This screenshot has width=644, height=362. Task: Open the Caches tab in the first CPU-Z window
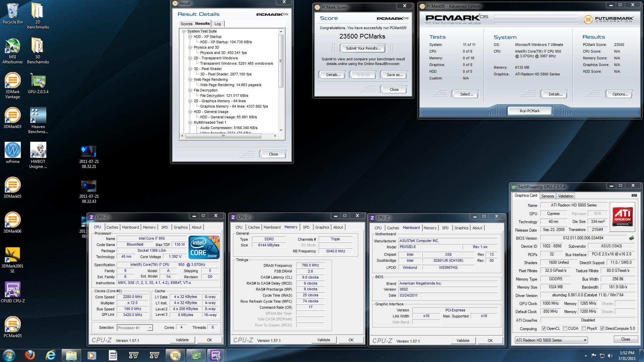pyautogui.click(x=112, y=227)
